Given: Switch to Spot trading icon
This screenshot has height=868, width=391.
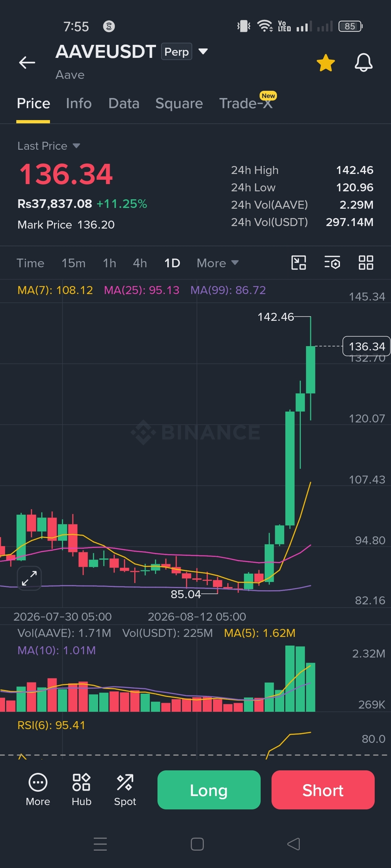Looking at the screenshot, I should [x=125, y=790].
